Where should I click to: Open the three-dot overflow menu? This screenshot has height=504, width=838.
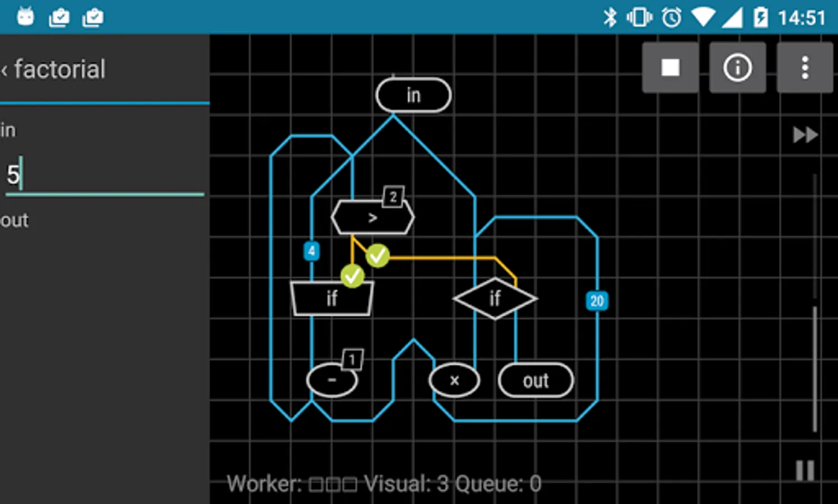click(x=804, y=67)
